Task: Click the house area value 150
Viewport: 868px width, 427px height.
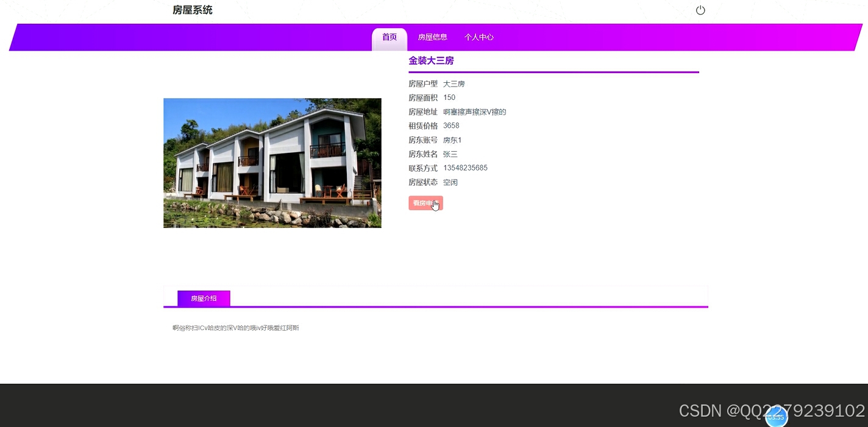Action: [449, 97]
